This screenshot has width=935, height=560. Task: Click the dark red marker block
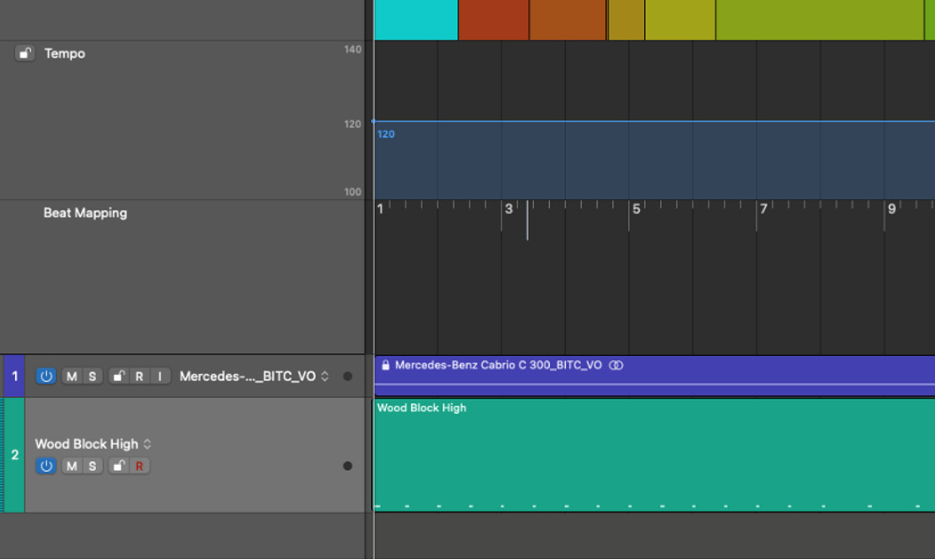pos(493,19)
